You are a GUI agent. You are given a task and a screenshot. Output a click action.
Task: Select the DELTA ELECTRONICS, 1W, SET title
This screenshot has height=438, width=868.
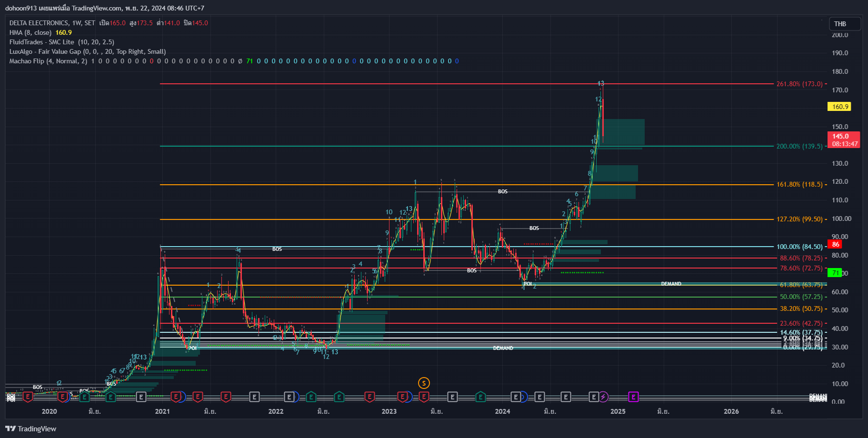52,23
